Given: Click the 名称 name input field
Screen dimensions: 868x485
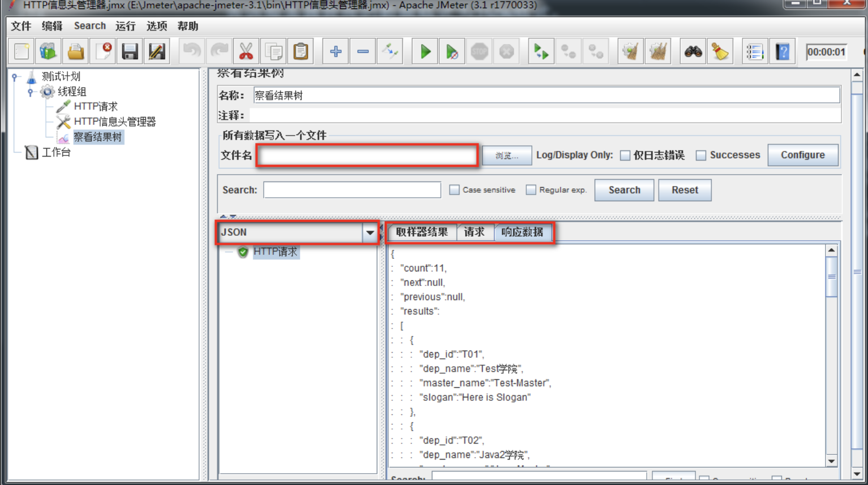Looking at the screenshot, I should pos(546,96).
